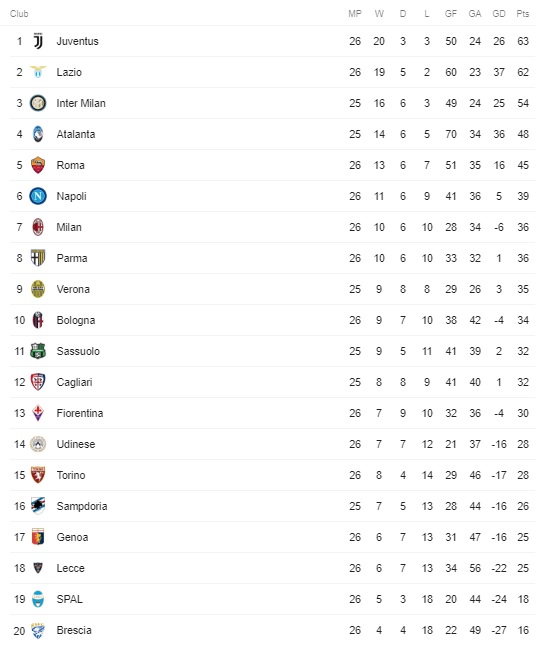
Task: Open the Verona team name link
Action: tap(73, 289)
